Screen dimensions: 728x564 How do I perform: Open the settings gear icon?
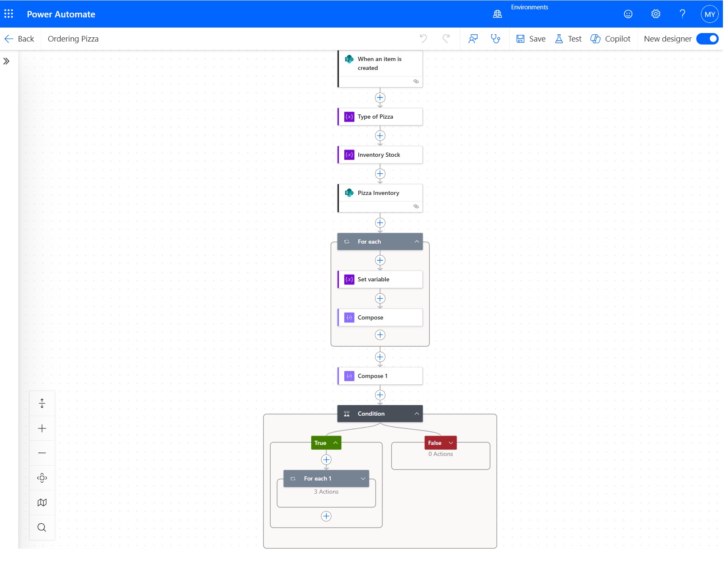coord(655,14)
